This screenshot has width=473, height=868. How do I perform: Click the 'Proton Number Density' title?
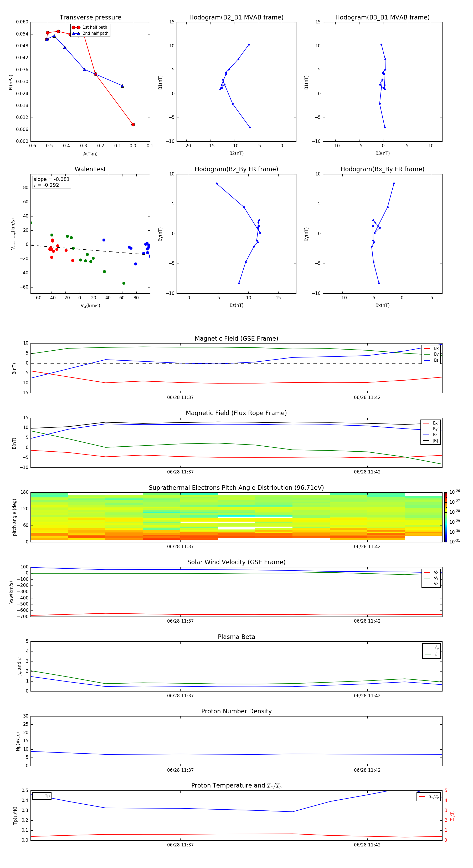pyautogui.click(x=236, y=711)
